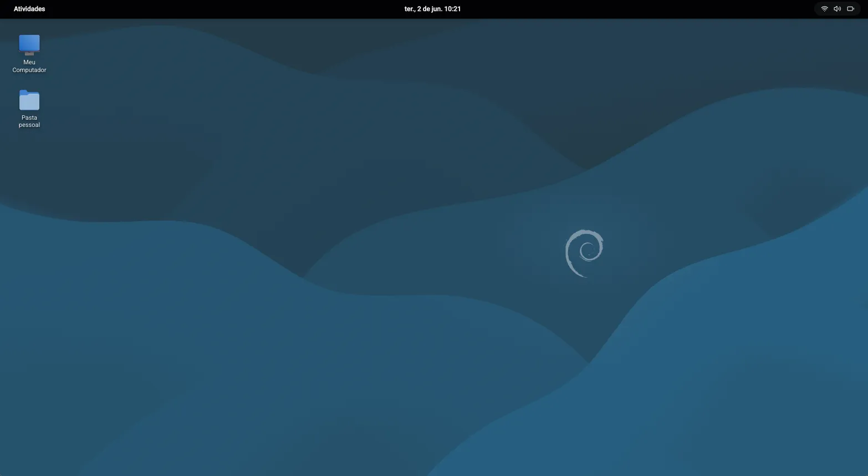Click the Wi-Fi icon in the top bar
This screenshot has height=476, width=868.
pyautogui.click(x=824, y=9)
